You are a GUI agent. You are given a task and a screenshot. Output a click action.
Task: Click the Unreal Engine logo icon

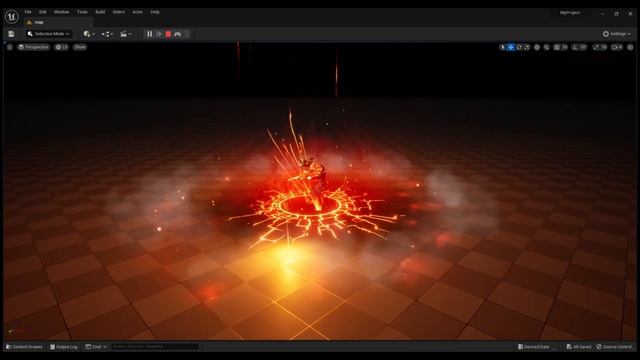click(x=11, y=16)
